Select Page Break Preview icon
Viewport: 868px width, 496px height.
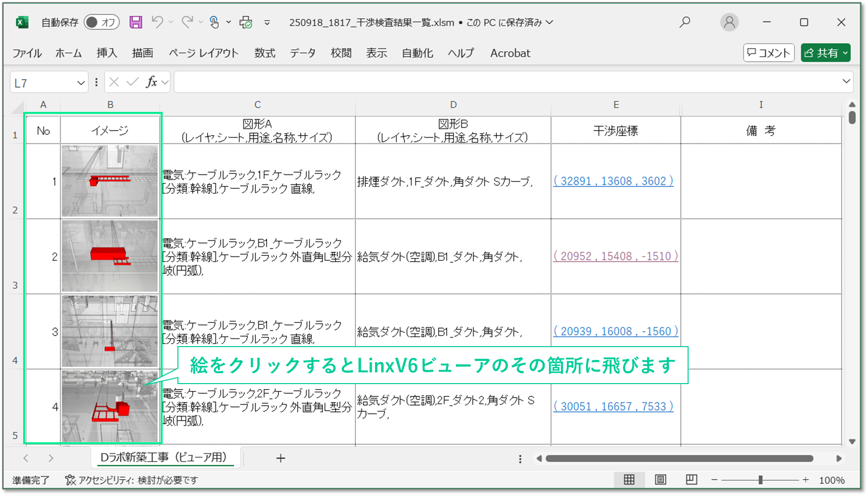tap(692, 480)
